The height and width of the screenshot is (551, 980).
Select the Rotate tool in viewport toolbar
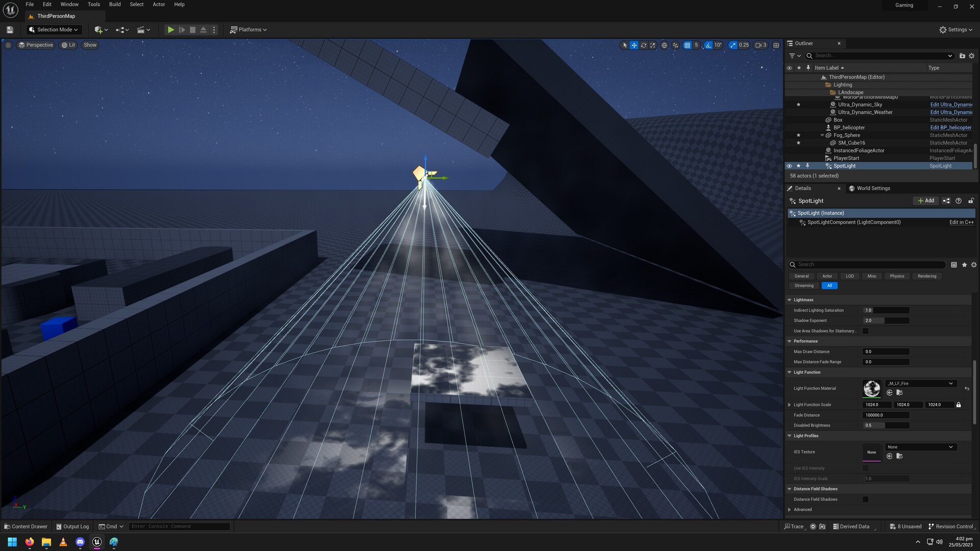click(x=643, y=45)
